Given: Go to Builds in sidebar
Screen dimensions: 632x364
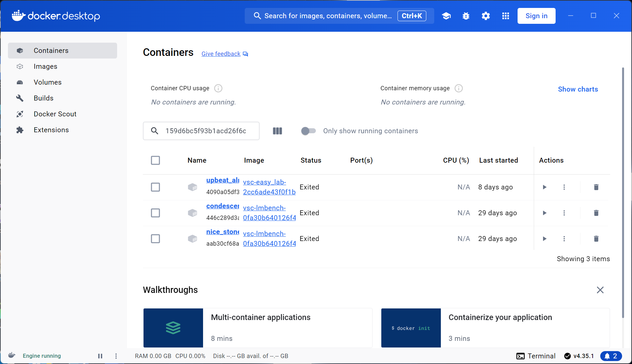Looking at the screenshot, I should (x=63, y=98).
